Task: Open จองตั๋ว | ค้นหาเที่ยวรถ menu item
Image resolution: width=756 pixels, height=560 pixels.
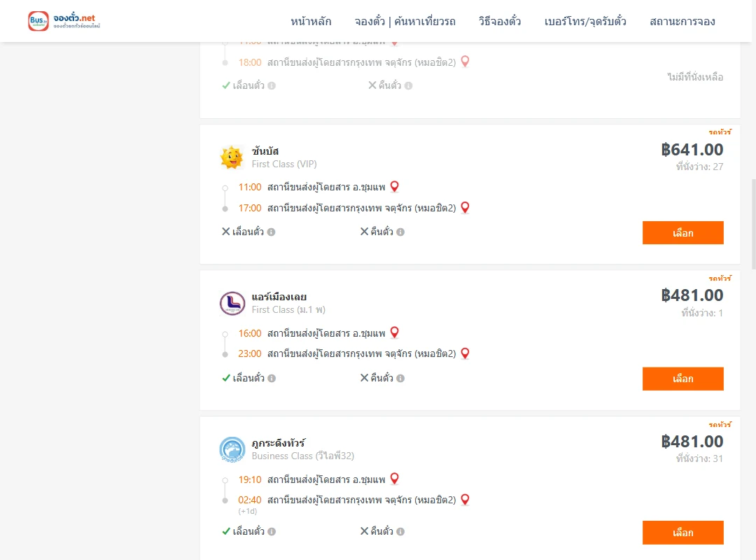Action: (405, 21)
